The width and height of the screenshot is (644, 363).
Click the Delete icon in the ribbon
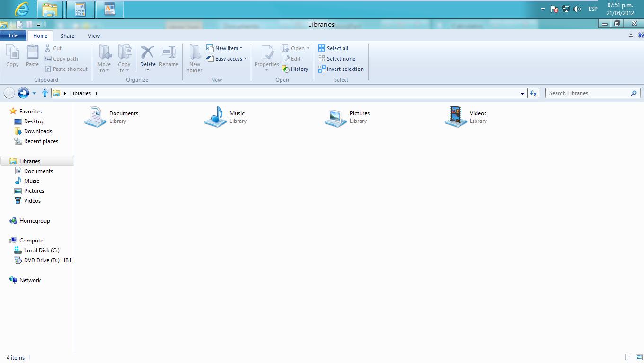[148, 52]
